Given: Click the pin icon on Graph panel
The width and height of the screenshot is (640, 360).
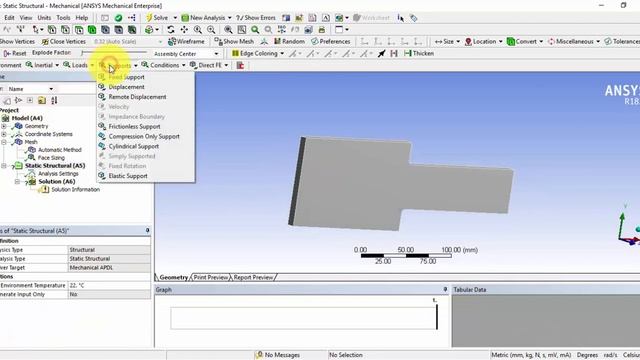Looking at the screenshot, I should pos(445,289).
